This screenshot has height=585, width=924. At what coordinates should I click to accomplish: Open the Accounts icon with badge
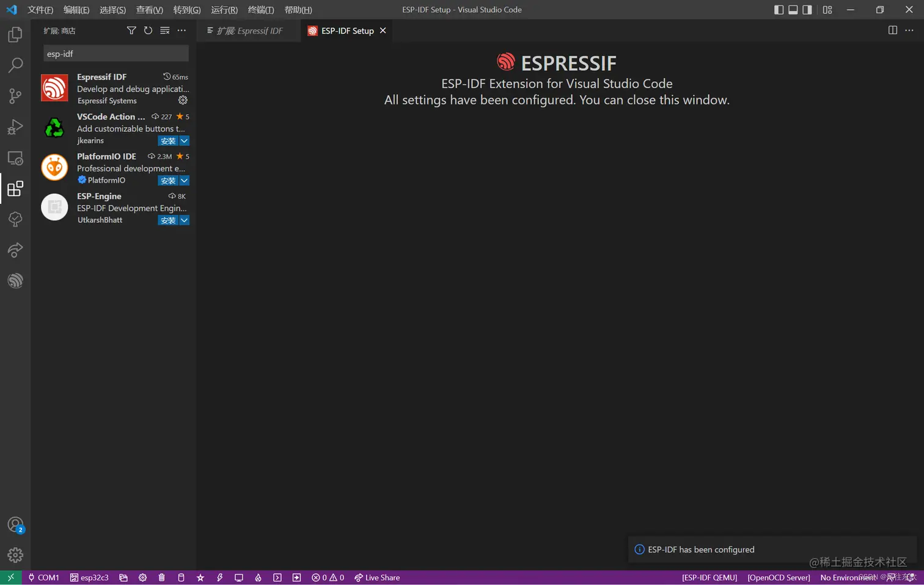point(15,525)
